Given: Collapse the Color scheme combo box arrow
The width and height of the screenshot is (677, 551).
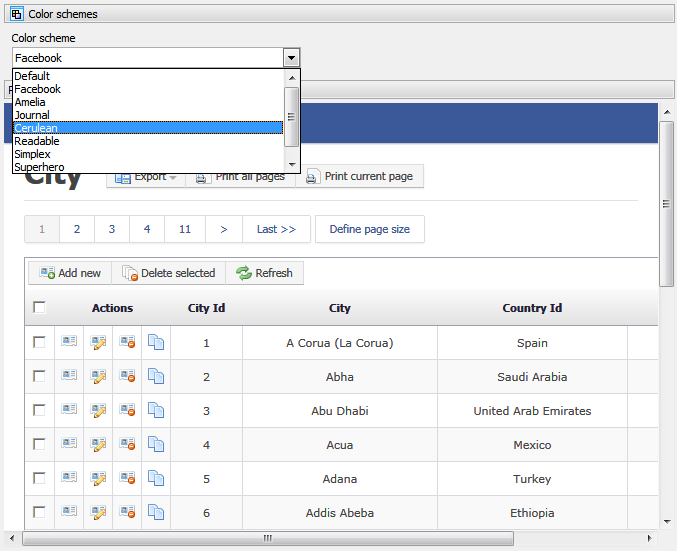Looking at the screenshot, I should (x=291, y=58).
